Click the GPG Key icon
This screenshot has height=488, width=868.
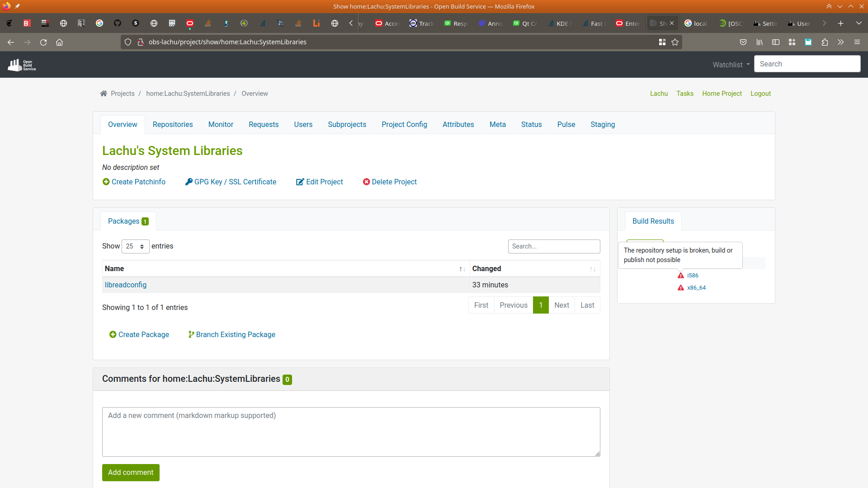(x=189, y=182)
